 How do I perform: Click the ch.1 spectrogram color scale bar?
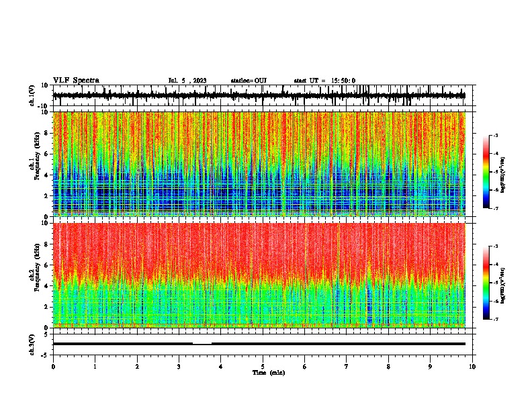tap(486, 172)
